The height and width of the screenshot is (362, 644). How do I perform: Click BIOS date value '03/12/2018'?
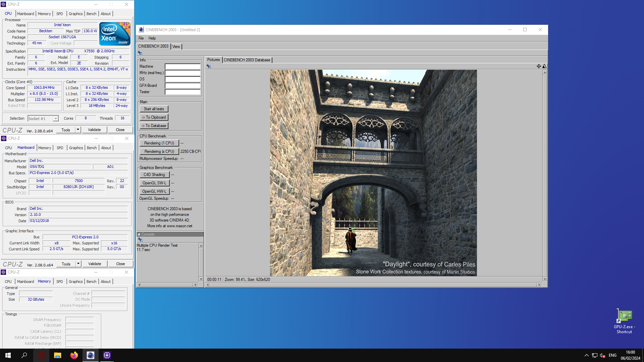click(39, 221)
